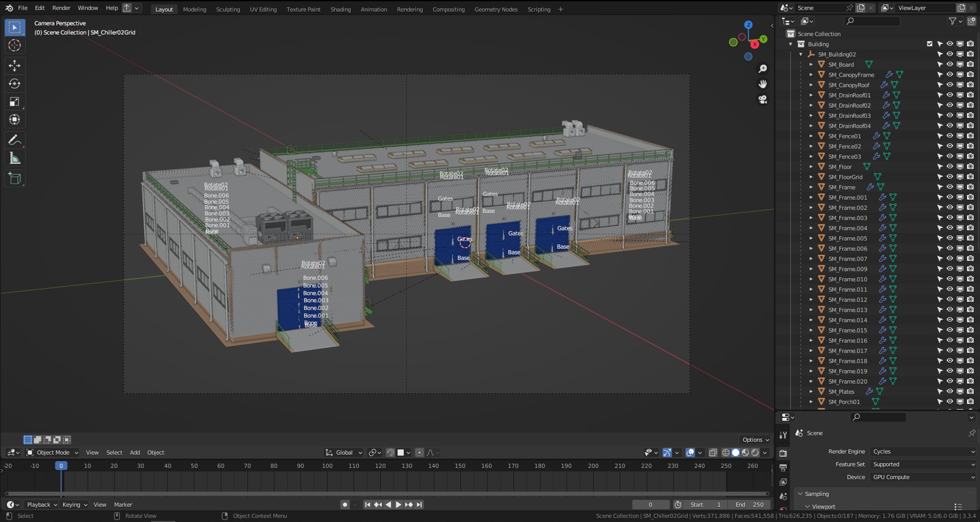Toggle X-ray display in viewport header
The image size is (980, 522).
(713, 453)
